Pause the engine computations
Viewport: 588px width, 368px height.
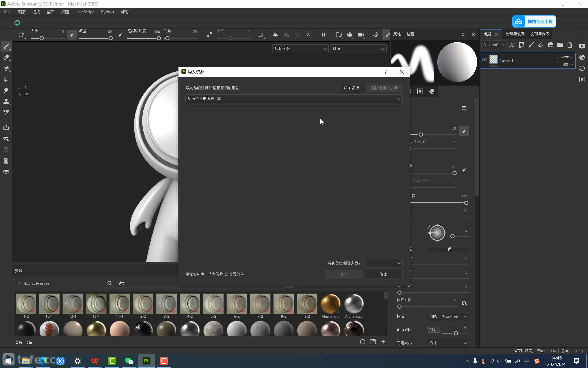323,35
